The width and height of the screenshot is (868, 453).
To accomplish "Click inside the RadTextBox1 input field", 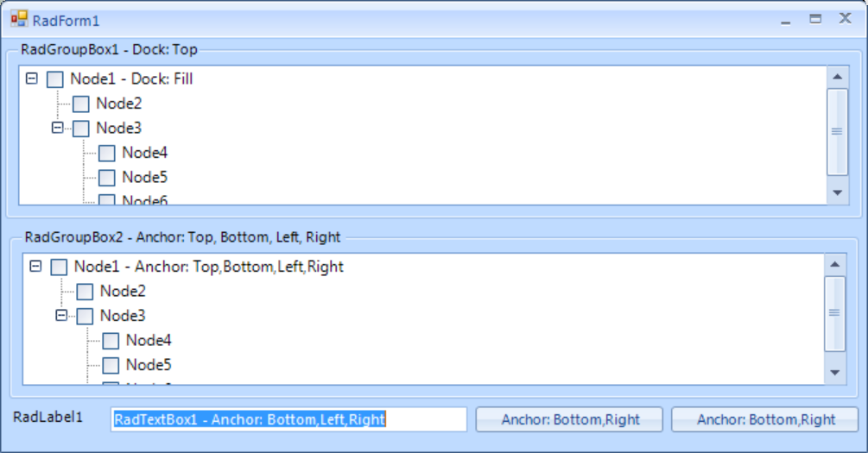I will coord(288,420).
